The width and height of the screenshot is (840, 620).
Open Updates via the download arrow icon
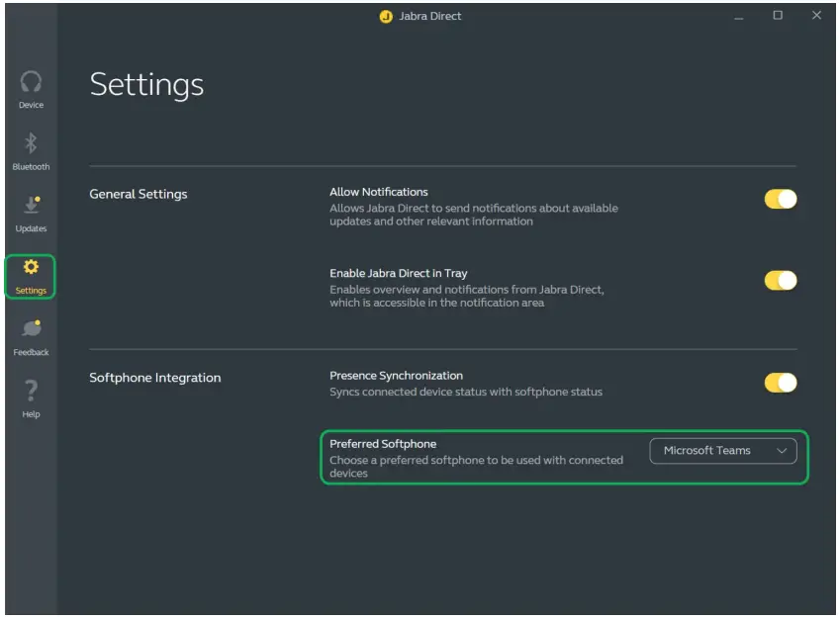(x=31, y=206)
